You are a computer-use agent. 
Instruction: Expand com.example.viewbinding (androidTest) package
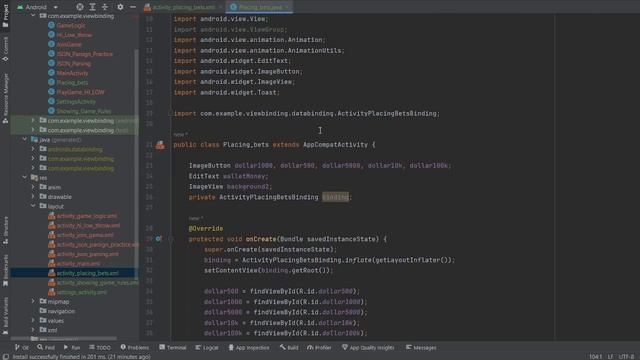click(x=33, y=120)
